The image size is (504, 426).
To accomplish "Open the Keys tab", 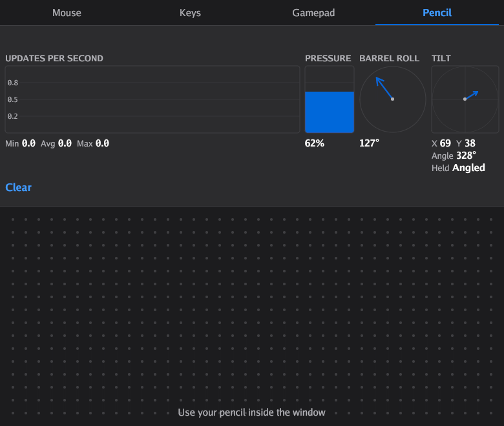I will coord(190,13).
